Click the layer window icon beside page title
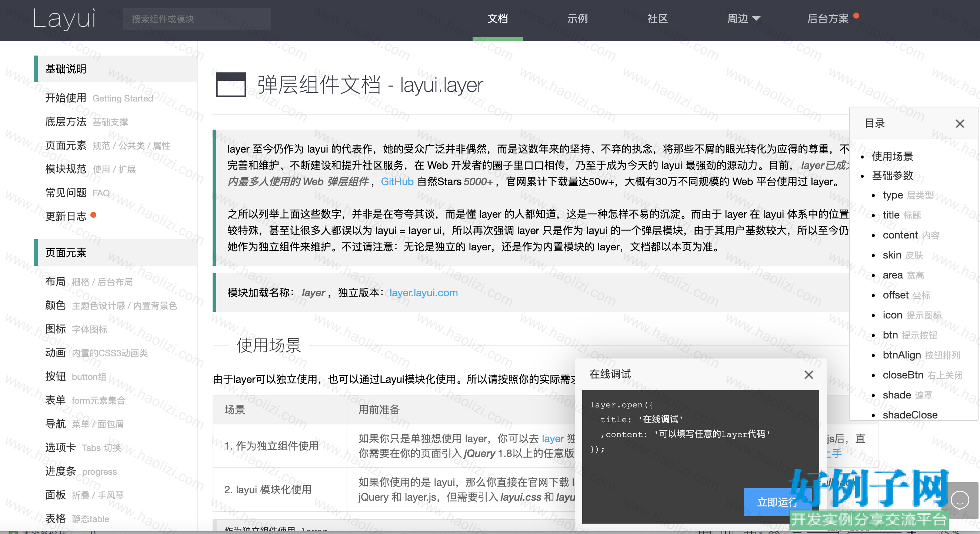Viewport: 980px width, 534px height. click(231, 84)
